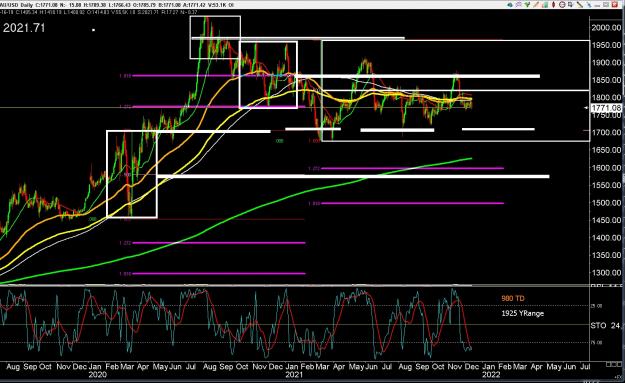Click the teal round icon in the chart toolbar
625x383 pixels.
[510, 5]
